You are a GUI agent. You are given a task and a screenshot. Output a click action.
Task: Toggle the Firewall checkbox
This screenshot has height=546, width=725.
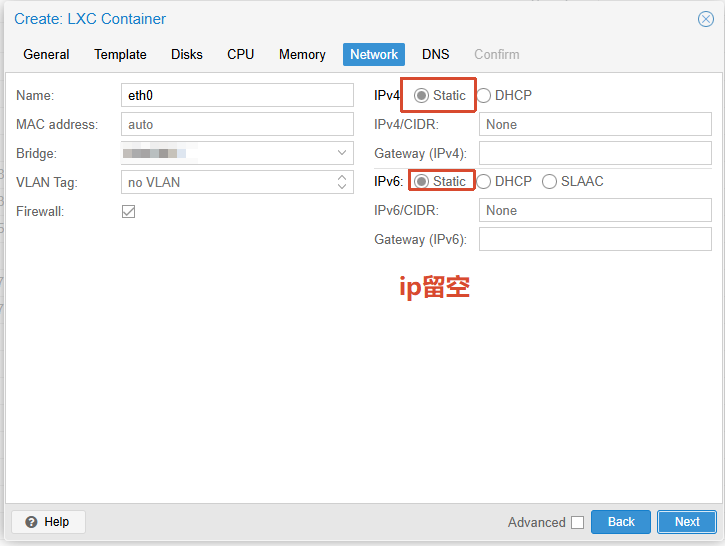pos(129,211)
